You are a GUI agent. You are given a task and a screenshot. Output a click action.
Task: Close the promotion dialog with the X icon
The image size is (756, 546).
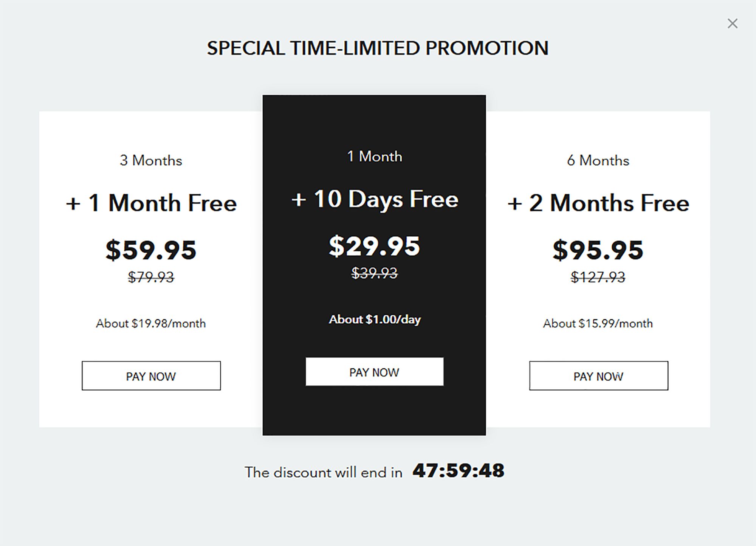pos(733,23)
